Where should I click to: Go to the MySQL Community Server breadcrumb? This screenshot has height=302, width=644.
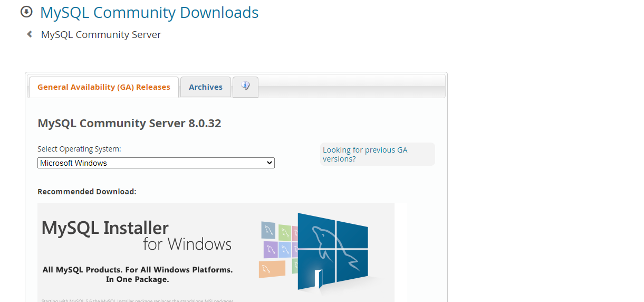(x=101, y=35)
